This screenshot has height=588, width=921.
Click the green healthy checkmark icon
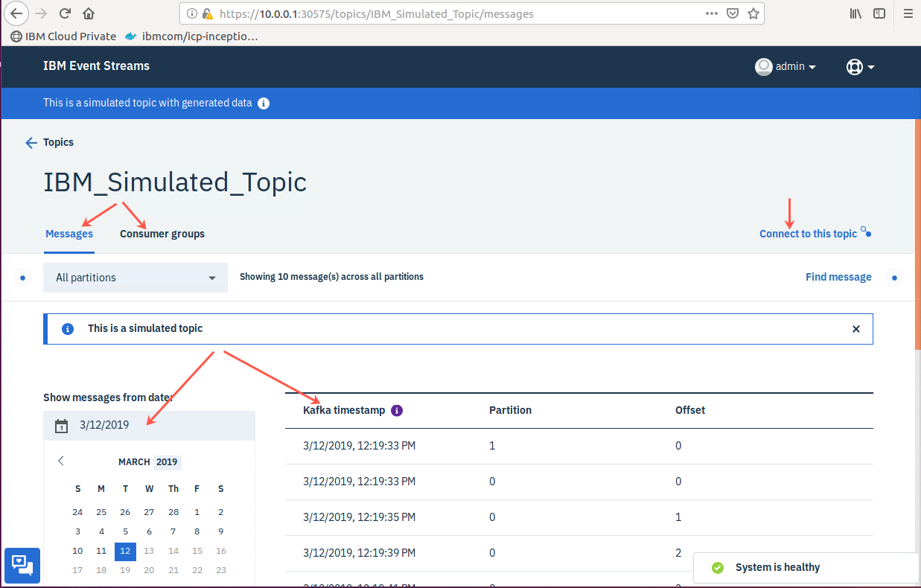click(x=718, y=567)
